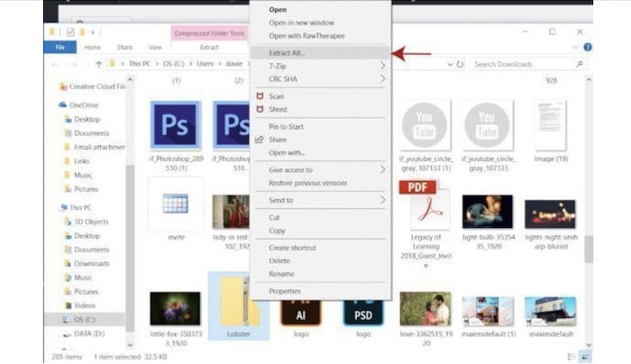Open the address bar history dropdown

point(450,64)
